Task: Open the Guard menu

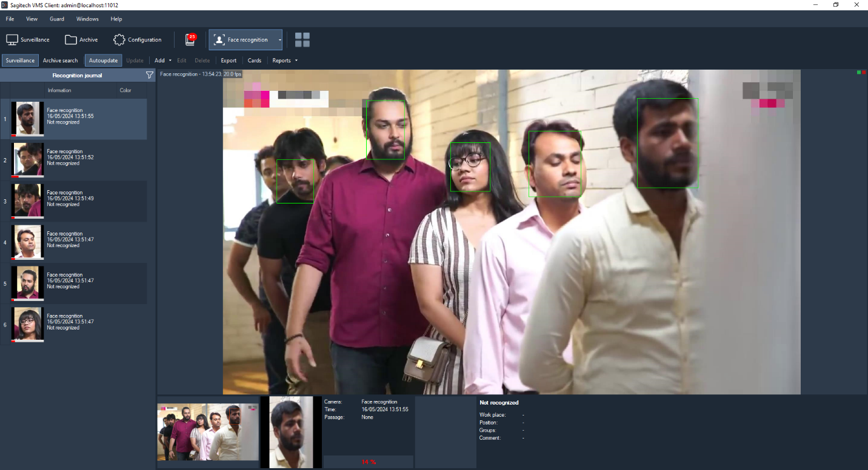Action: (57, 19)
